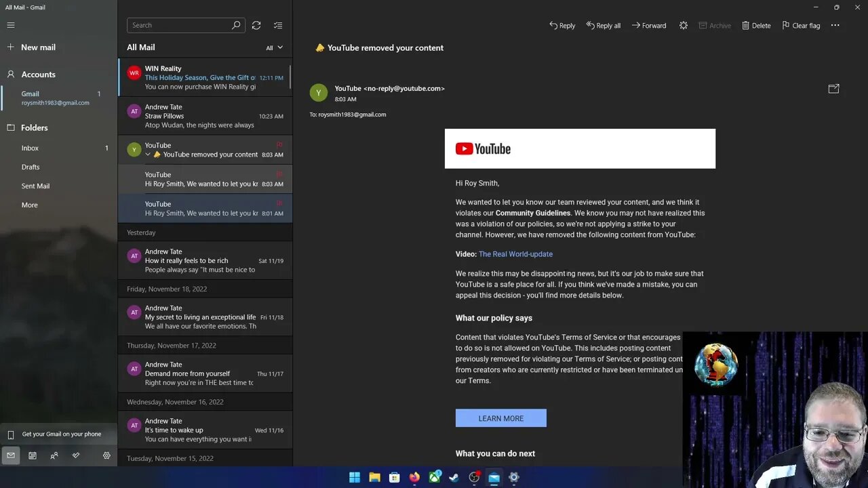Open Andrew Tate Straw Pillows email

(x=205, y=116)
